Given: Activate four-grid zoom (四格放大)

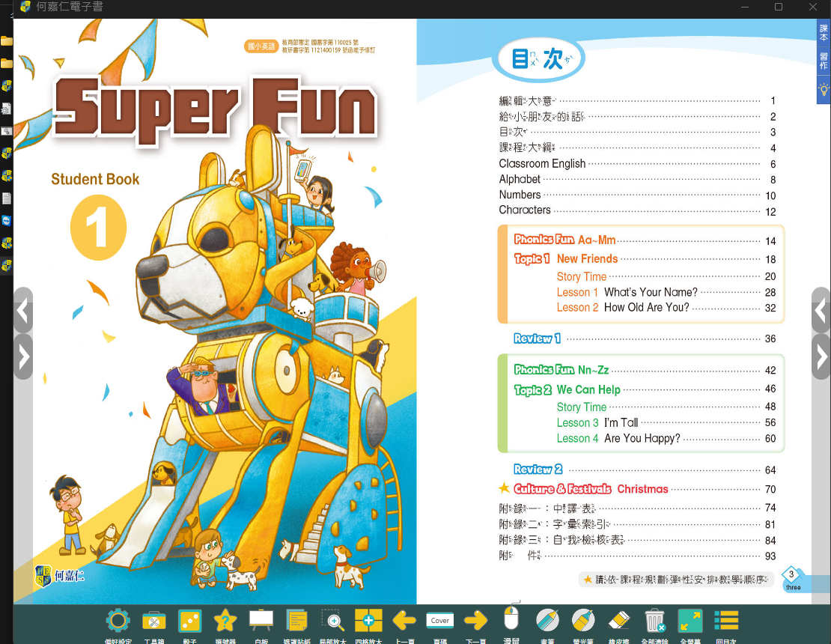Looking at the screenshot, I should click(369, 620).
